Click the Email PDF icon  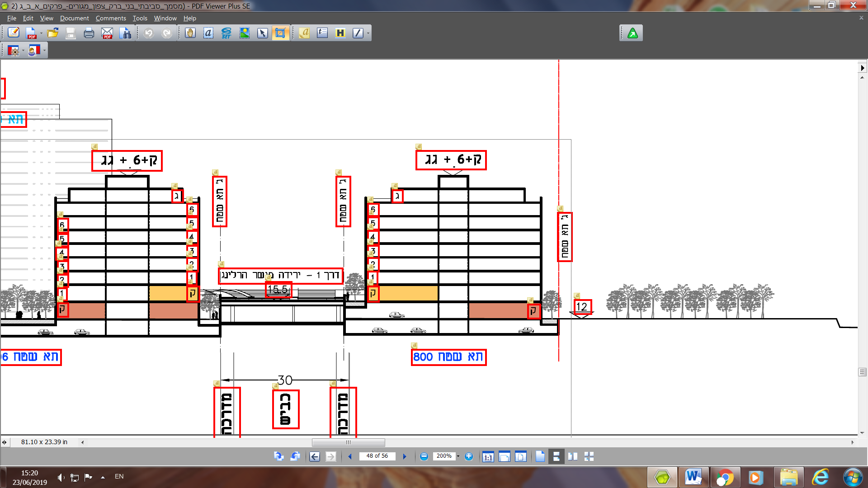pyautogui.click(x=107, y=33)
